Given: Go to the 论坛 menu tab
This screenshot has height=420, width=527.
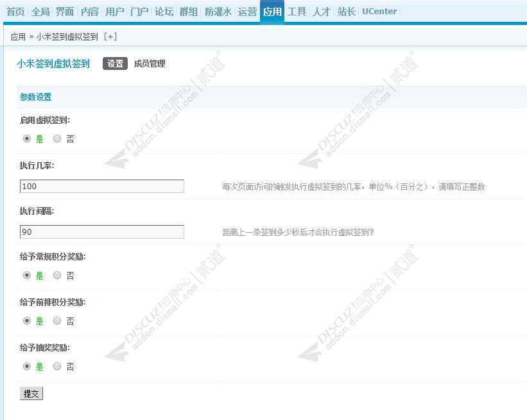Looking at the screenshot, I should pos(164,12).
